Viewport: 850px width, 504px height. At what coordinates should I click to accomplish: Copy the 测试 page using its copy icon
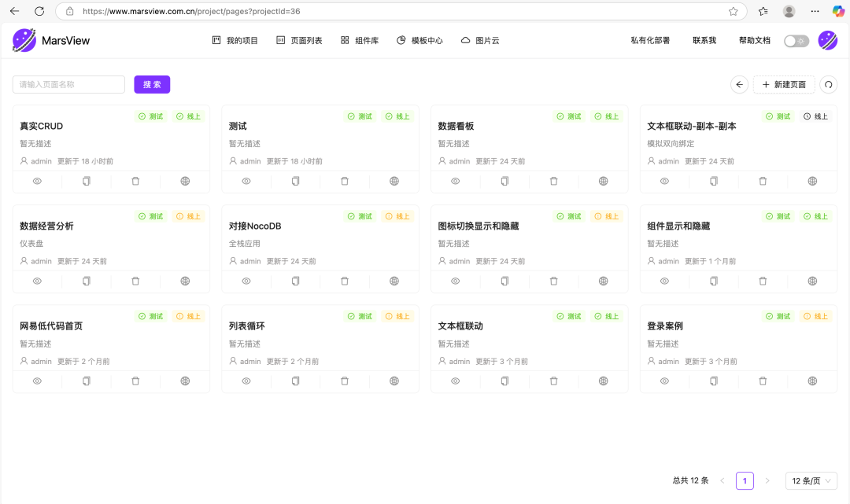pyautogui.click(x=296, y=181)
